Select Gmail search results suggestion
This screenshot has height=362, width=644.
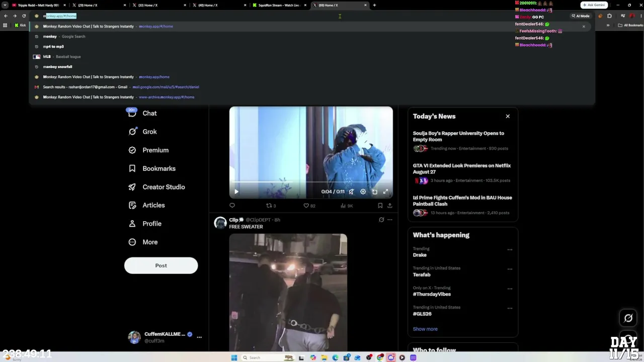coord(312,87)
